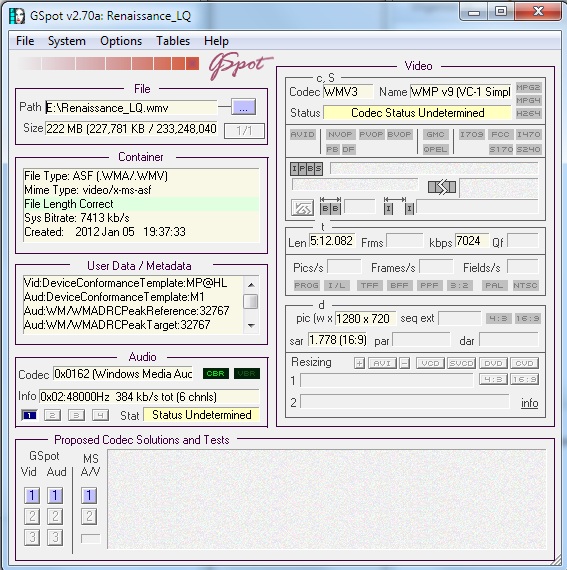Open the info link in Resizing
Screen dimensions: 567x570
[x=530, y=403]
